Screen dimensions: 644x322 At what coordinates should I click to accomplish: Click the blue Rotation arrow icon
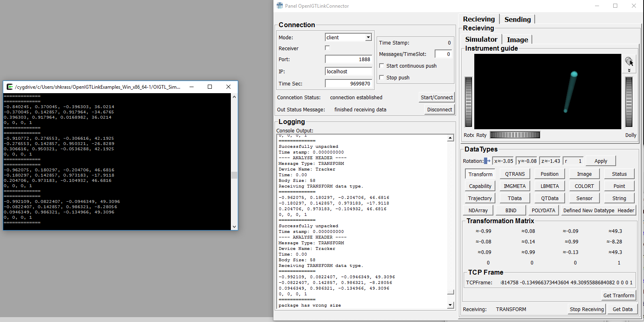pyautogui.click(x=487, y=161)
